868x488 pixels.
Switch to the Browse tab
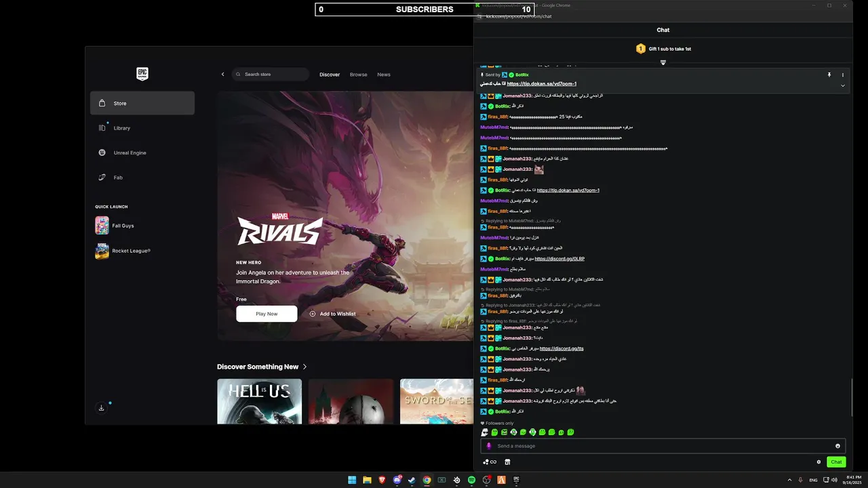coord(359,75)
